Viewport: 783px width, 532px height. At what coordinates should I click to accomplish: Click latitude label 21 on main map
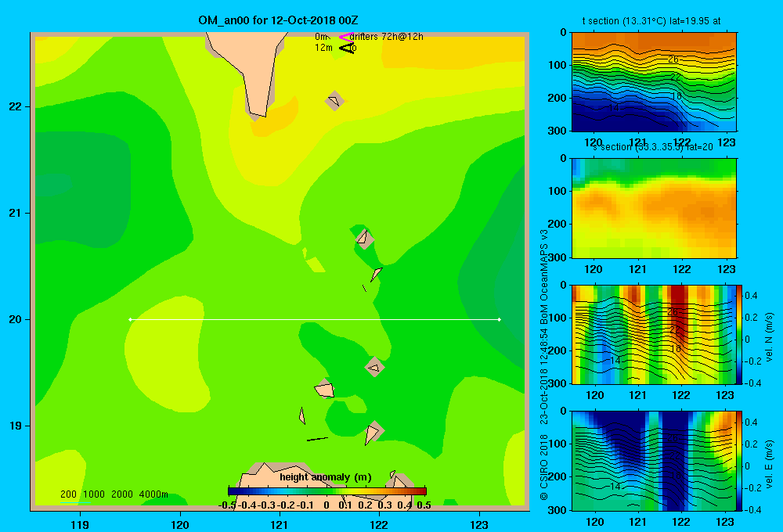(16, 213)
